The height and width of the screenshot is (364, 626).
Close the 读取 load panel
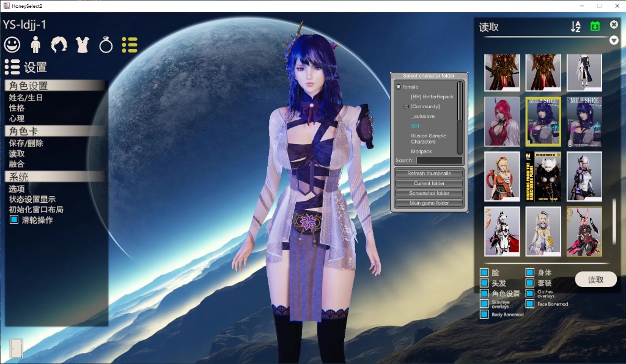[614, 24]
